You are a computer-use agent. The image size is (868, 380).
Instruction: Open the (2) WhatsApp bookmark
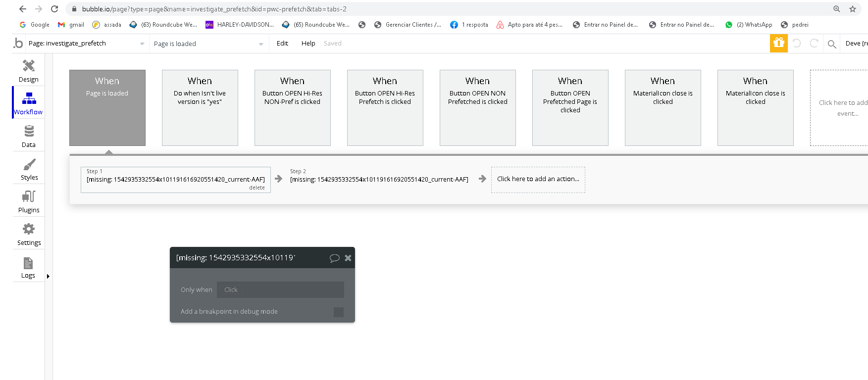[749, 25]
